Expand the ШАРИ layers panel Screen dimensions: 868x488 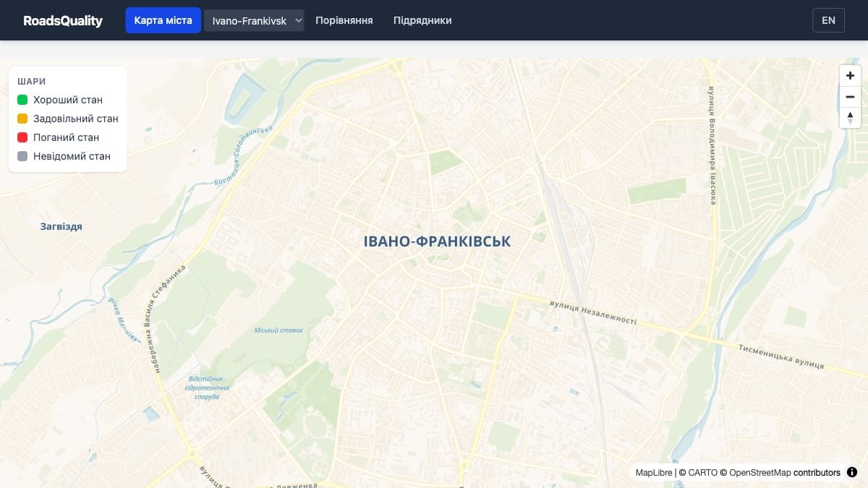tap(31, 81)
